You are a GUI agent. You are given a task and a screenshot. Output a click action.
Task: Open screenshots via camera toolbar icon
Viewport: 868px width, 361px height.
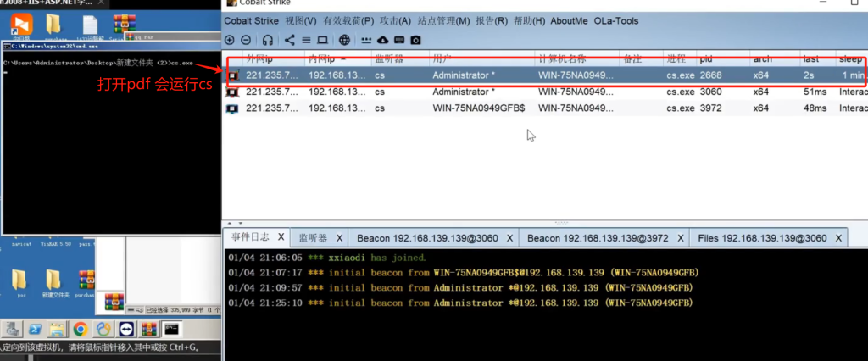(x=415, y=40)
